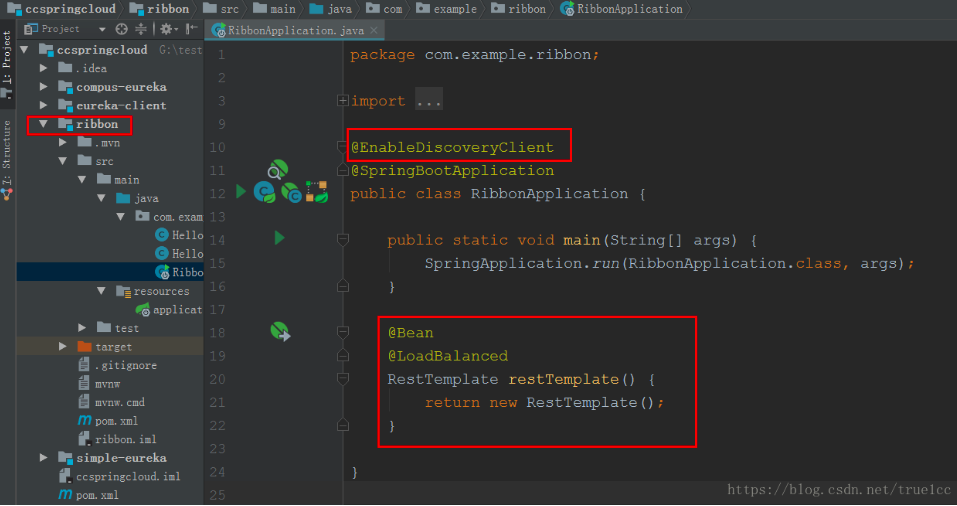Image resolution: width=957 pixels, height=506 pixels.
Task: Select the ribbon.iml file
Action: [118, 439]
